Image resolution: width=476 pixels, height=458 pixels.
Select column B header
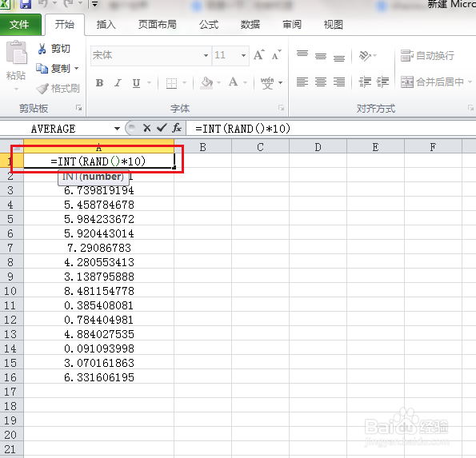click(x=202, y=147)
